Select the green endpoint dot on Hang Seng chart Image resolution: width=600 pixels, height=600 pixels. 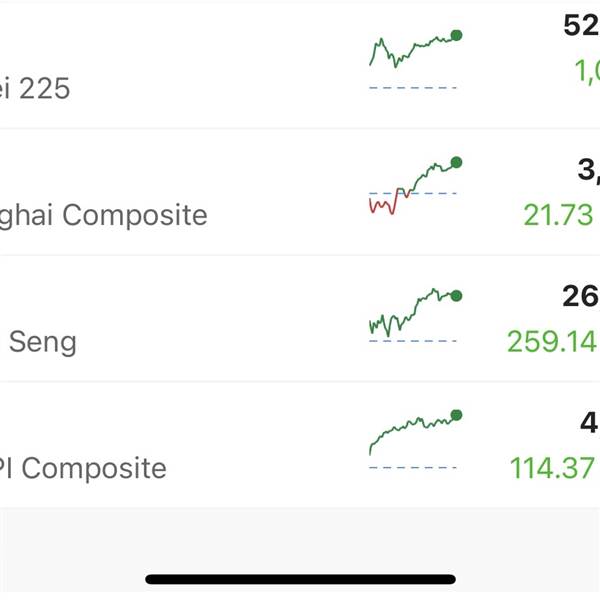(x=456, y=296)
